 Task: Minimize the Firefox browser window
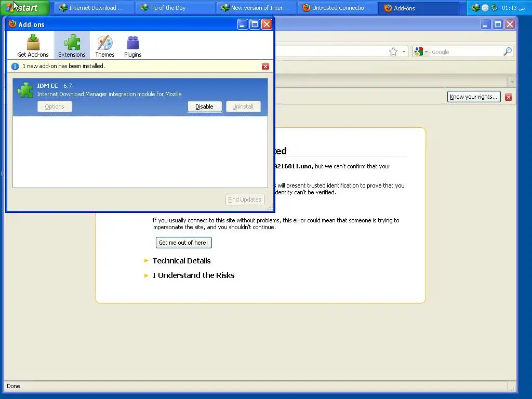[x=486, y=24]
